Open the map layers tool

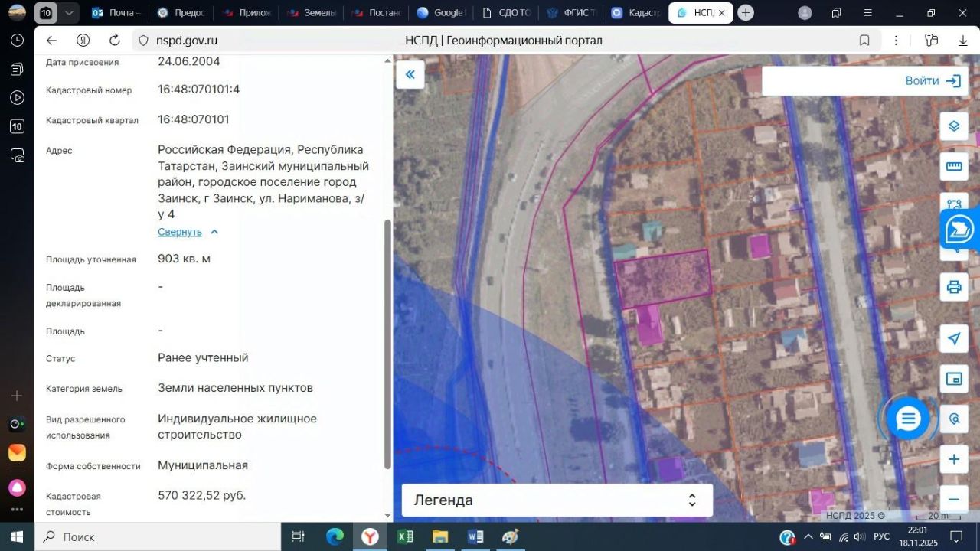pyautogui.click(x=954, y=126)
